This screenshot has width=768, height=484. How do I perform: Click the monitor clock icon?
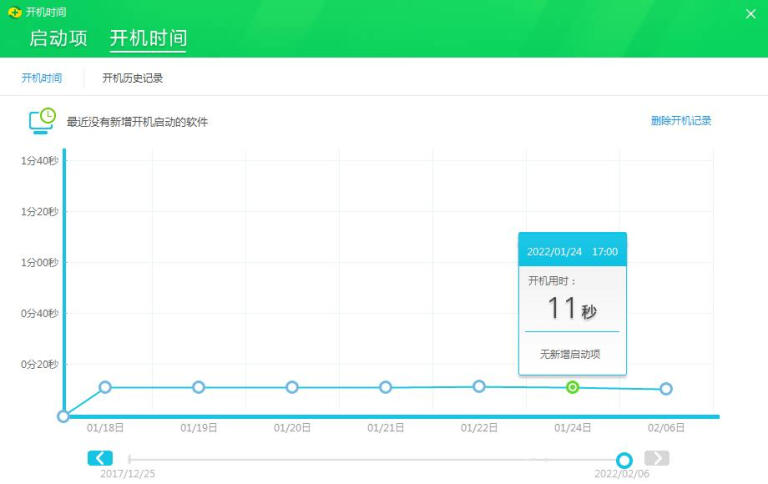coord(42,121)
